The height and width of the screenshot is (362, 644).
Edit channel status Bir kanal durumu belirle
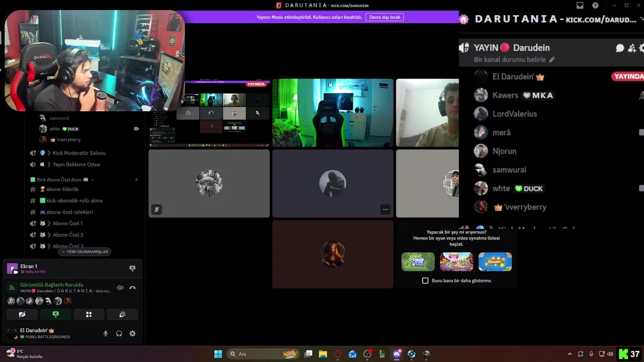pyautogui.click(x=514, y=59)
